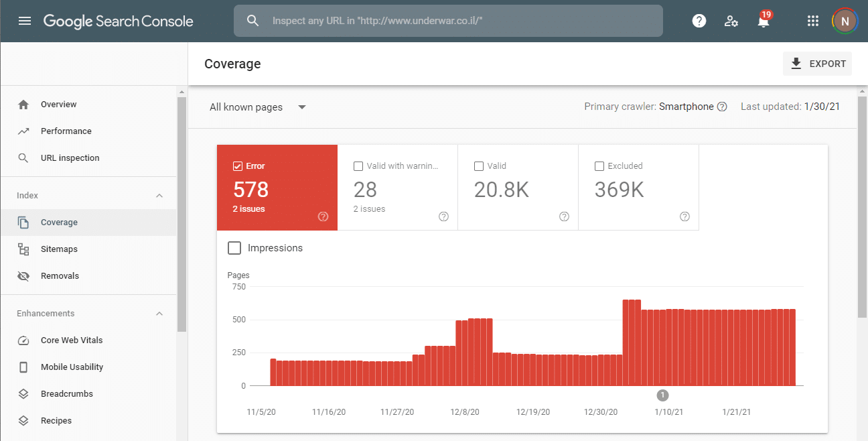Viewport: 868px width, 441px height.
Task: Click the search magnifier icon in URL bar
Action: tap(252, 21)
